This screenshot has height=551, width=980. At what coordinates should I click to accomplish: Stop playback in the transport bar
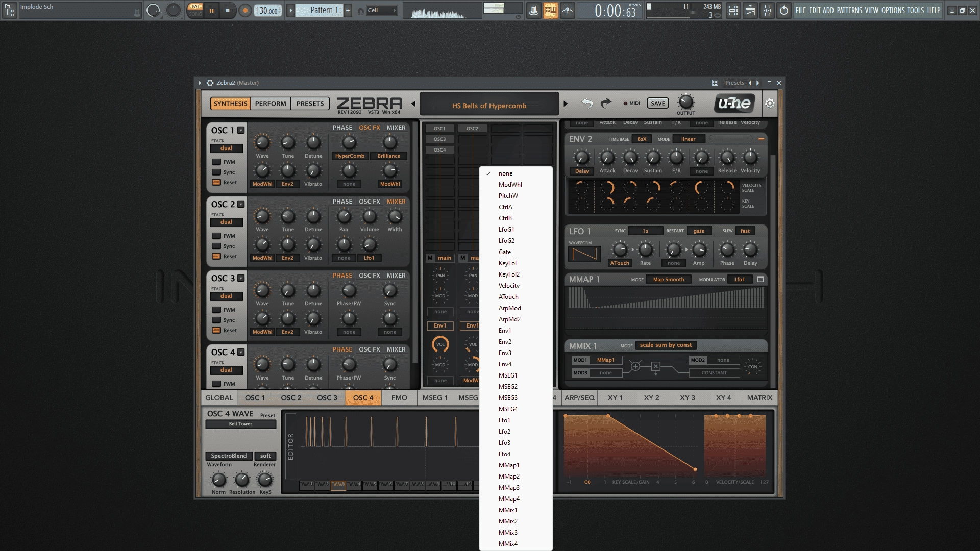pyautogui.click(x=228, y=10)
